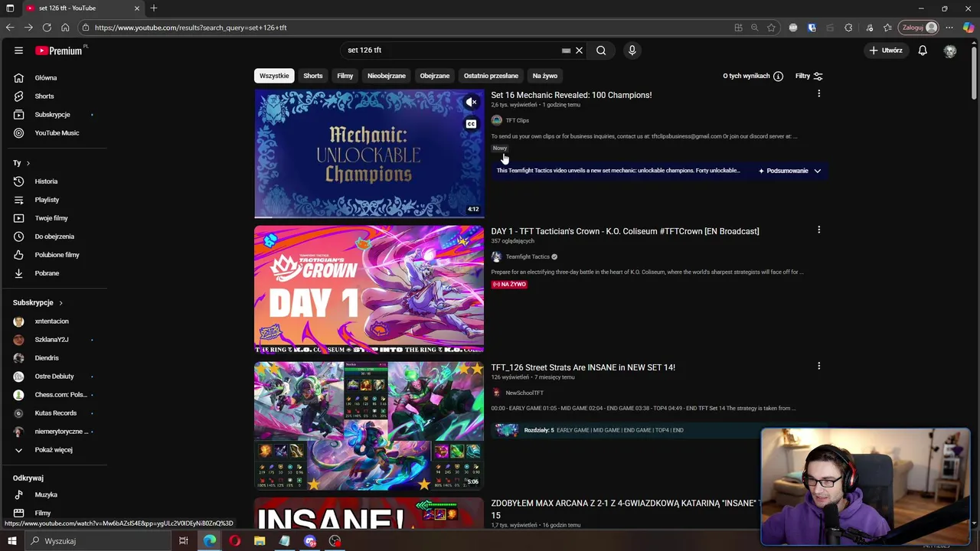
Task: Open more options for TFT_126 Street Strats video
Action: pos(818,366)
